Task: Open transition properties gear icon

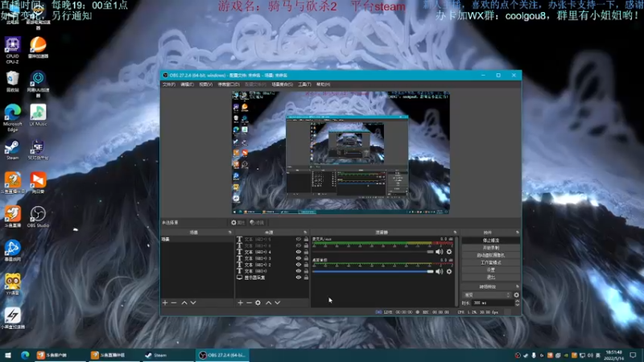Action: [x=516, y=294]
